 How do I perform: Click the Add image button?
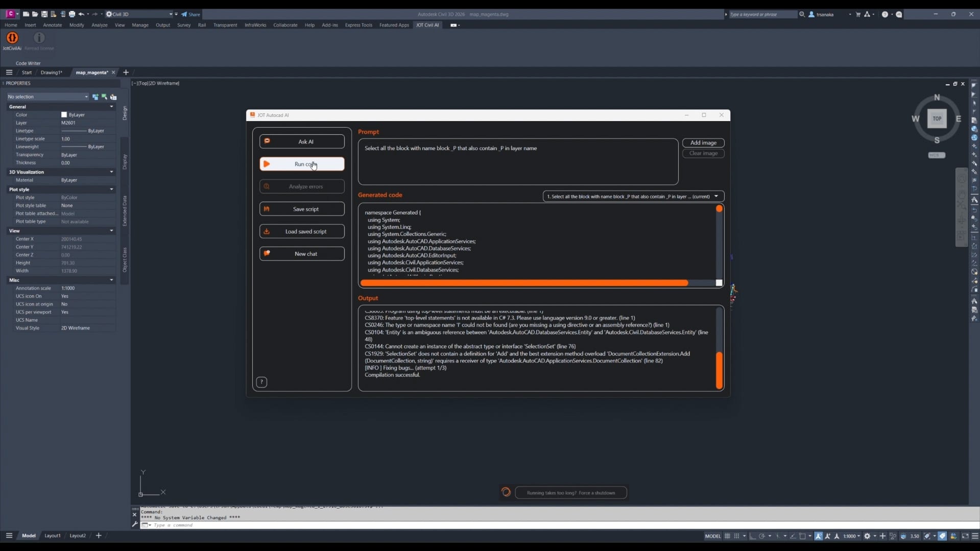(x=703, y=143)
